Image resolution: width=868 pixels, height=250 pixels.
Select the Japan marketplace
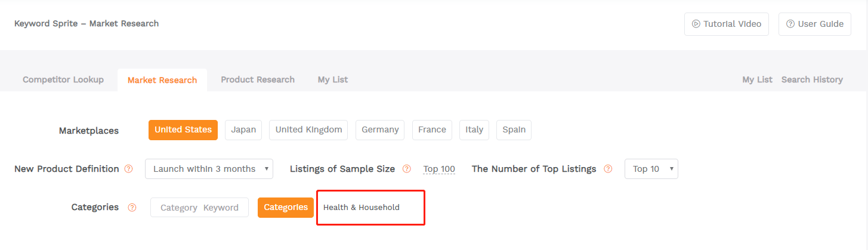pos(243,130)
